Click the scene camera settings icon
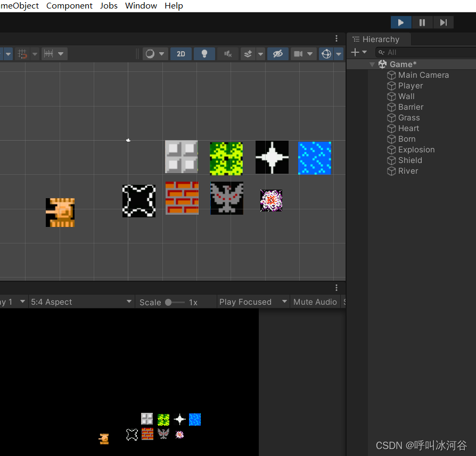This screenshot has height=456, width=476. [x=298, y=54]
